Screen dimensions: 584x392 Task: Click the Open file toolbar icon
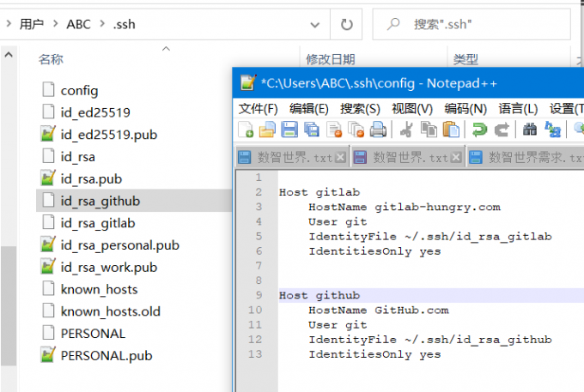click(267, 130)
